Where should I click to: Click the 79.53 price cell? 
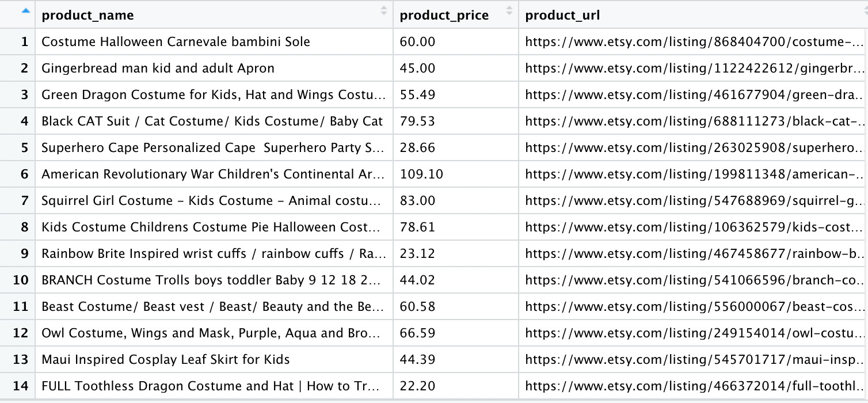coord(456,121)
